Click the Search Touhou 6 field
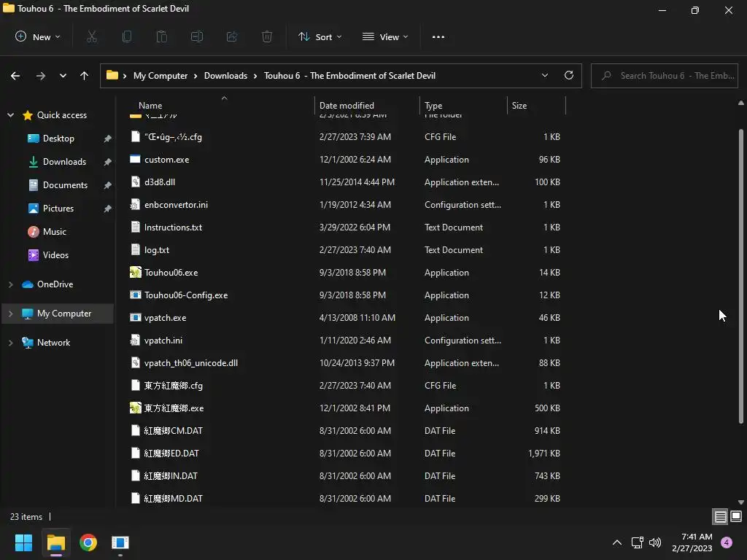 click(x=664, y=76)
